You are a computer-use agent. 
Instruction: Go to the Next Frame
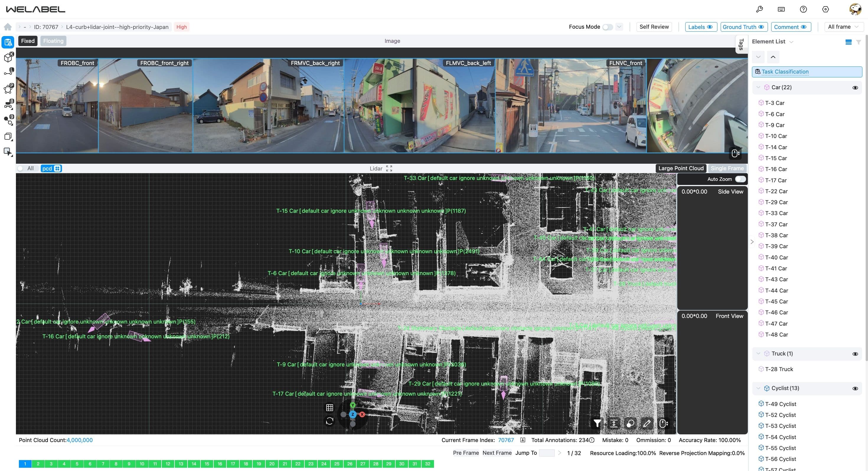point(497,453)
